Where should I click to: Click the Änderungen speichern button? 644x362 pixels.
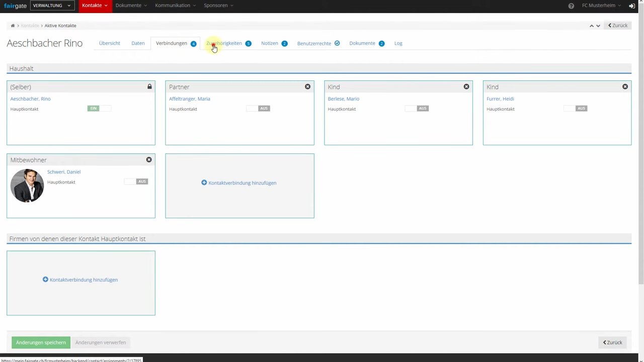coord(41,342)
